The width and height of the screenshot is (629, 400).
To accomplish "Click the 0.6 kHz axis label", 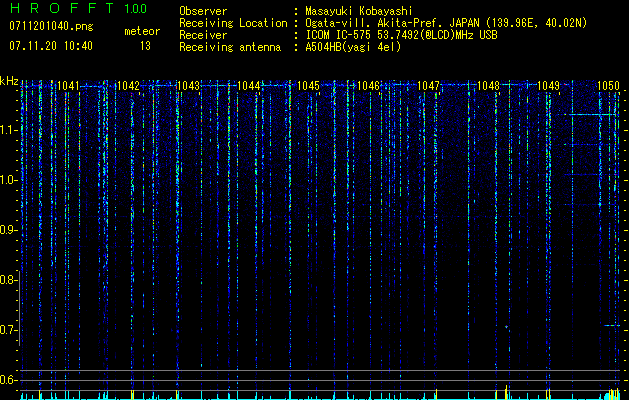I will [8, 380].
